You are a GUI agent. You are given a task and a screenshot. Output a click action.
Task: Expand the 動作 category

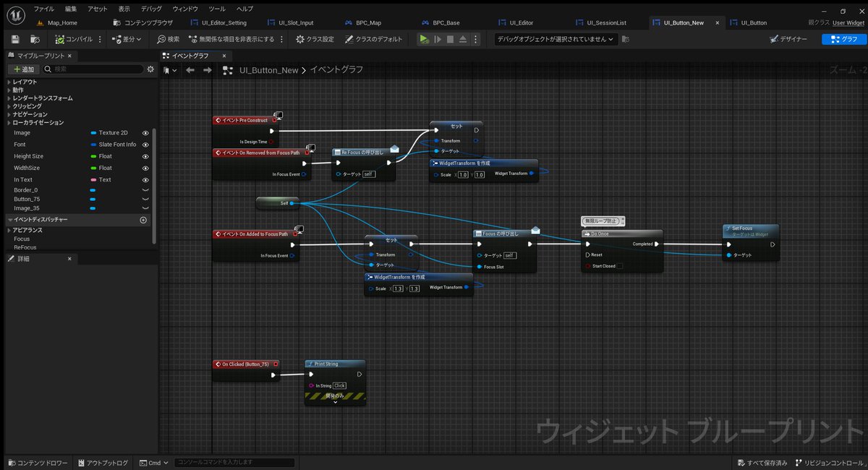tap(9, 90)
